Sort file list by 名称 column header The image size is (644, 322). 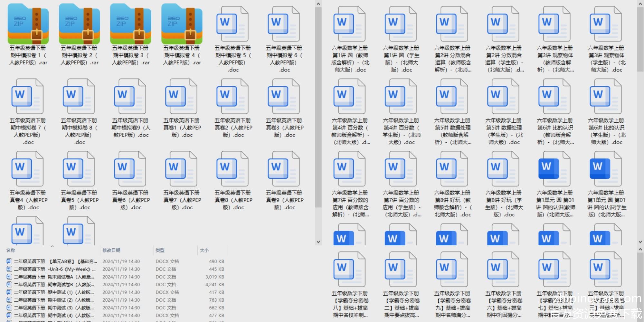click(11, 250)
